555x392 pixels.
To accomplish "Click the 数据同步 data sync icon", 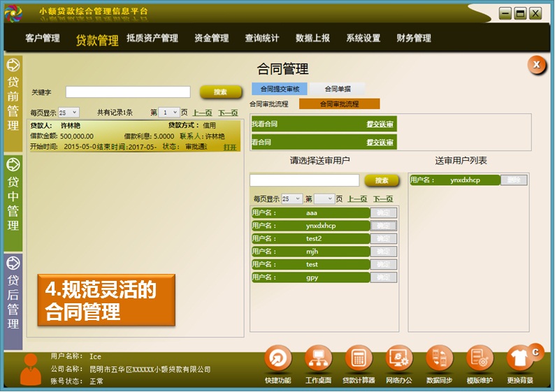I will point(440,359).
